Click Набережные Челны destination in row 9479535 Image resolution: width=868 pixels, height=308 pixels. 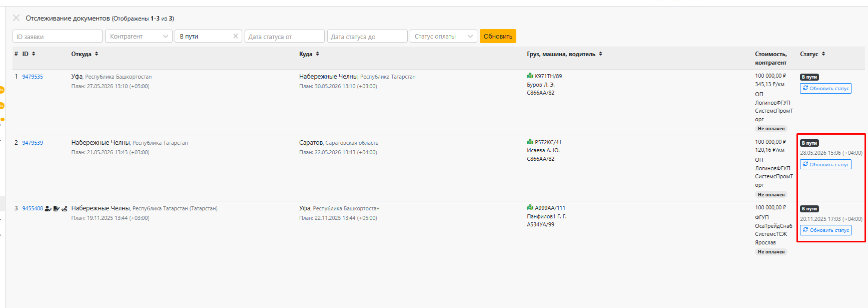329,77
